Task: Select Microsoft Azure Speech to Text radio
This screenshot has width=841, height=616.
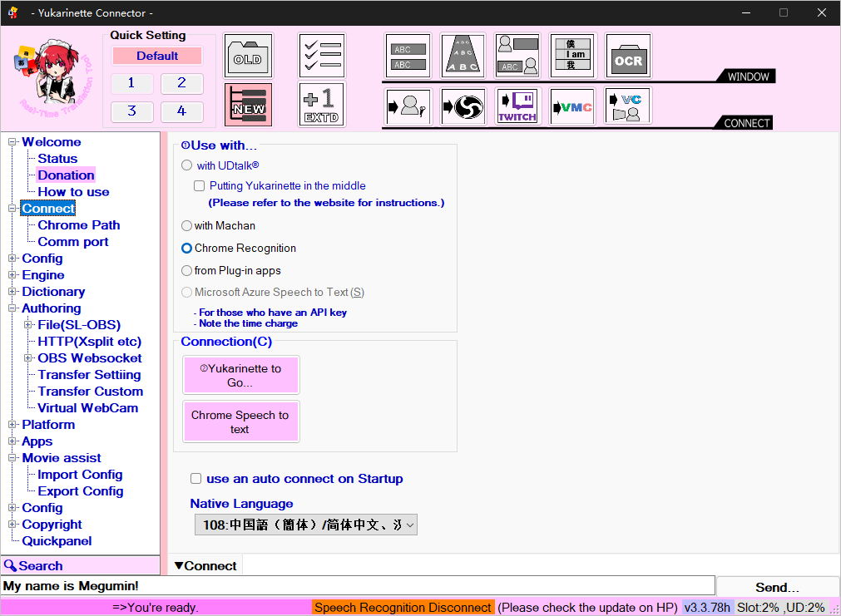Action: [x=186, y=292]
